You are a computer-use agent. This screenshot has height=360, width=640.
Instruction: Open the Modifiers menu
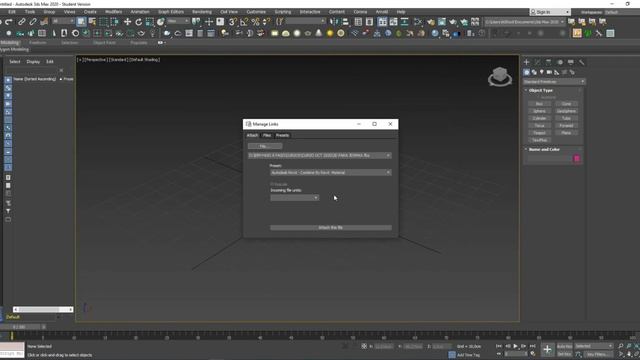113,12
